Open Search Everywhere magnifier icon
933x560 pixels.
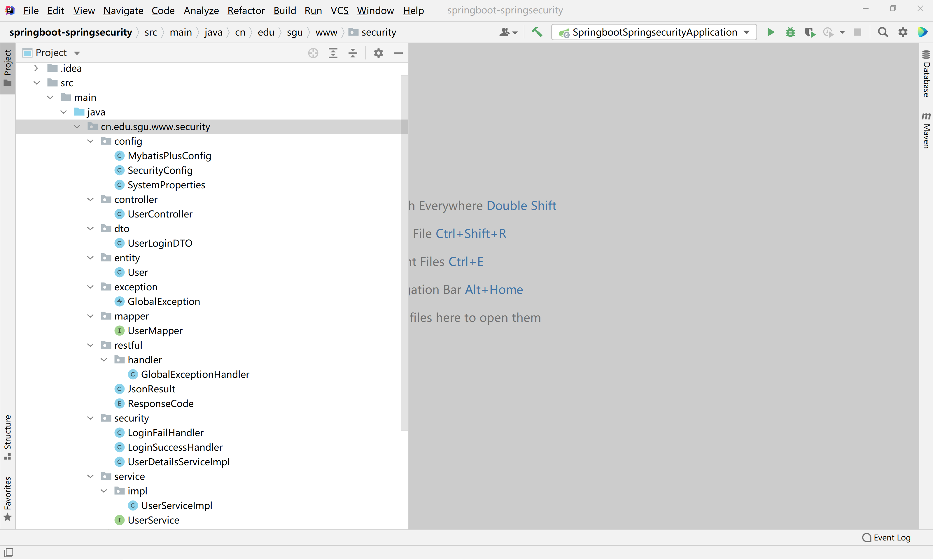[x=883, y=32]
